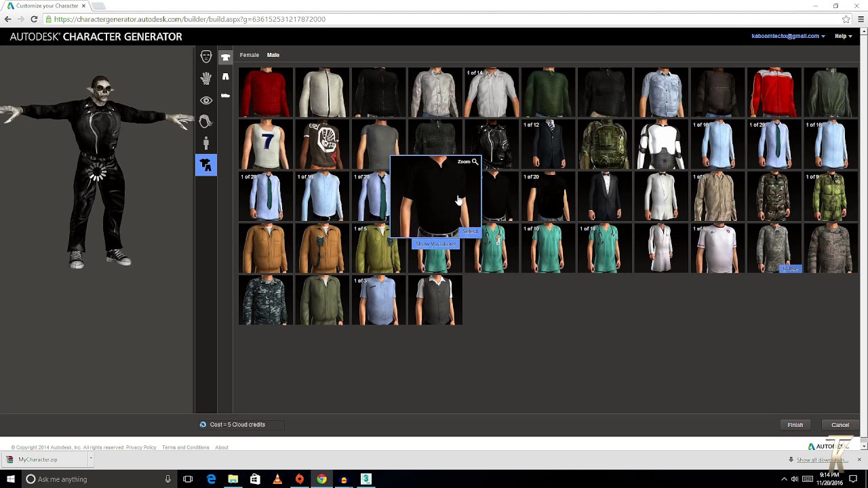
Task: Launch Microsoft Edge from the taskbar
Action: point(211,479)
